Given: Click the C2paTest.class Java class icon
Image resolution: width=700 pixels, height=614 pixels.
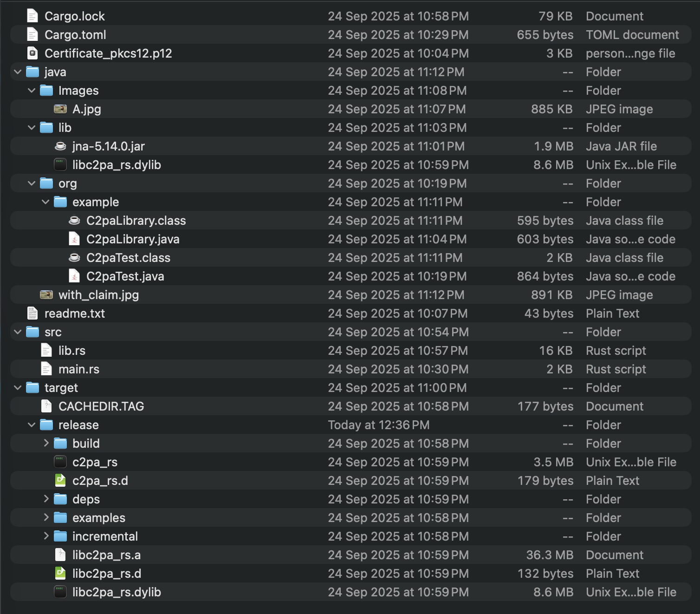Looking at the screenshot, I should (74, 258).
